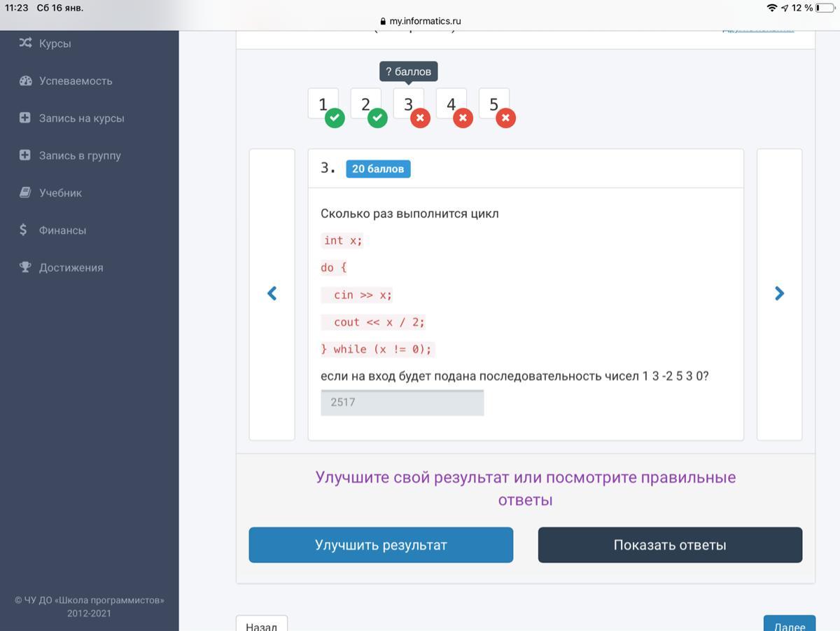Click the code line 'cin >> x;'
Image resolution: width=840 pixels, height=631 pixels.
coord(357,295)
